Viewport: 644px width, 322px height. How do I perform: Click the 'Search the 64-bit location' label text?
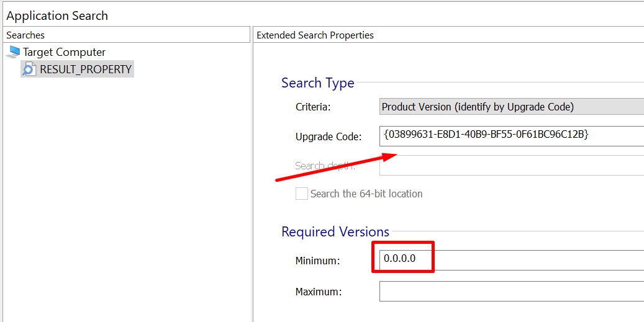click(x=366, y=194)
